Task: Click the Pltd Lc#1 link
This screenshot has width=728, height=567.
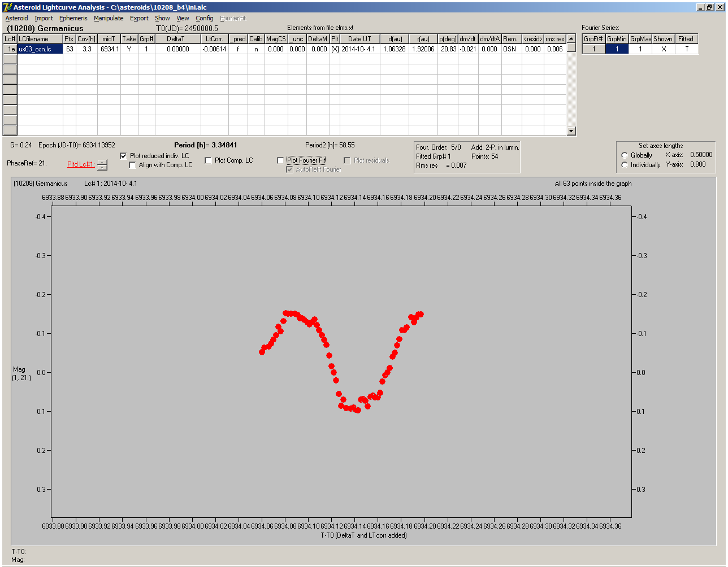Action: 81,164
